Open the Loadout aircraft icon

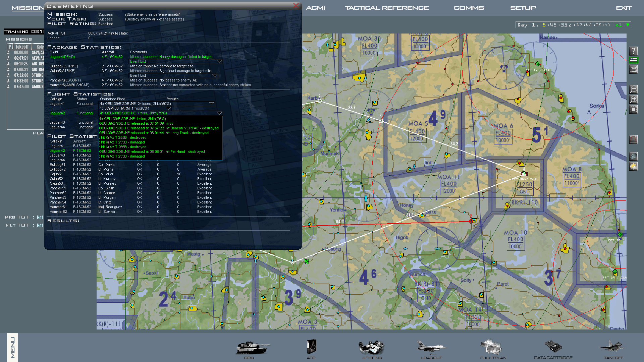tap(431, 347)
